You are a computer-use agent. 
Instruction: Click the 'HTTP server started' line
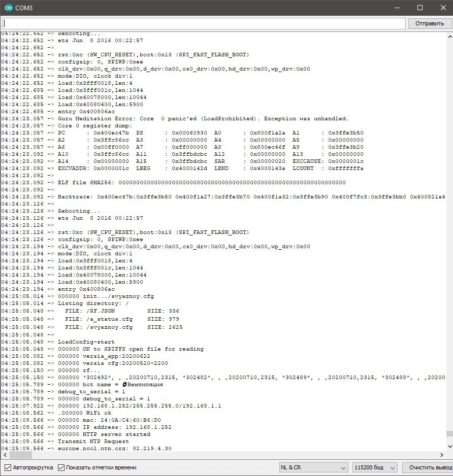coord(104,434)
